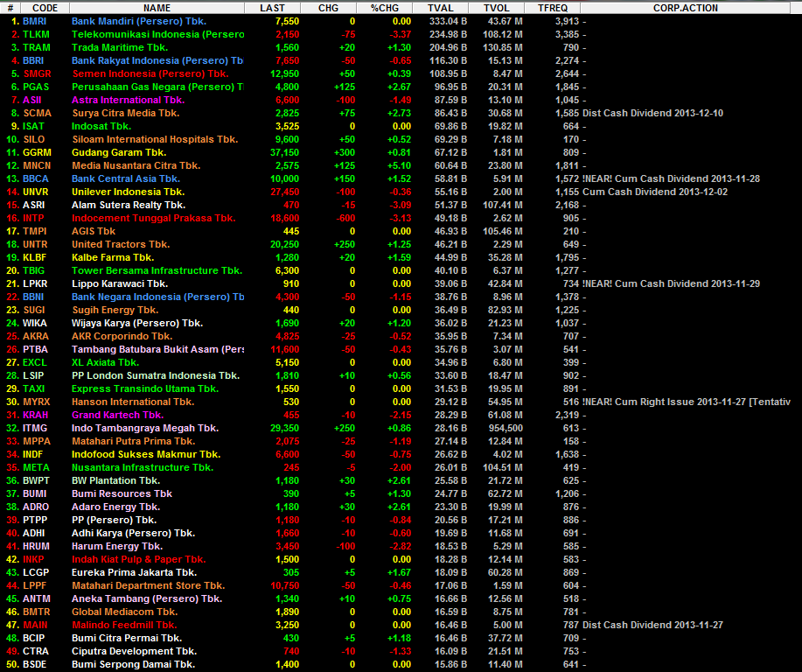The image size is (802, 672).
Task: Open Trada Maritime Tbk. row
Action: 401,47
